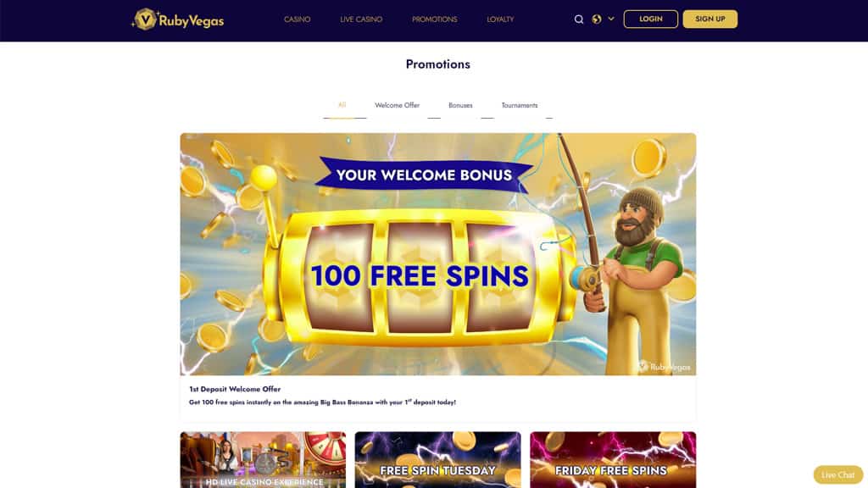
Task: Click the RubyVegas logo icon
Action: click(145, 19)
